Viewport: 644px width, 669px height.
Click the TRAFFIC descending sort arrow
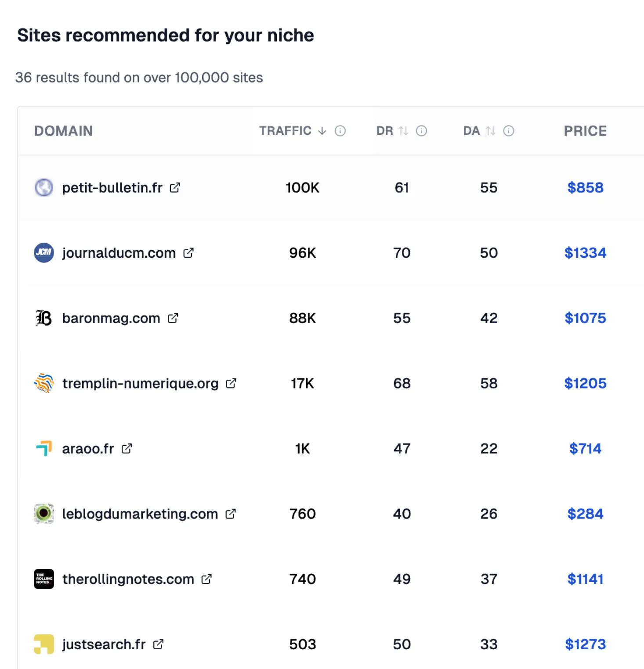point(321,130)
